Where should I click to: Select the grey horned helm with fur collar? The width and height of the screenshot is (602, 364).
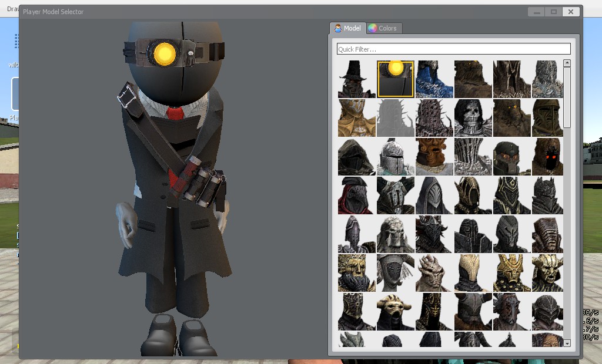[473, 311]
